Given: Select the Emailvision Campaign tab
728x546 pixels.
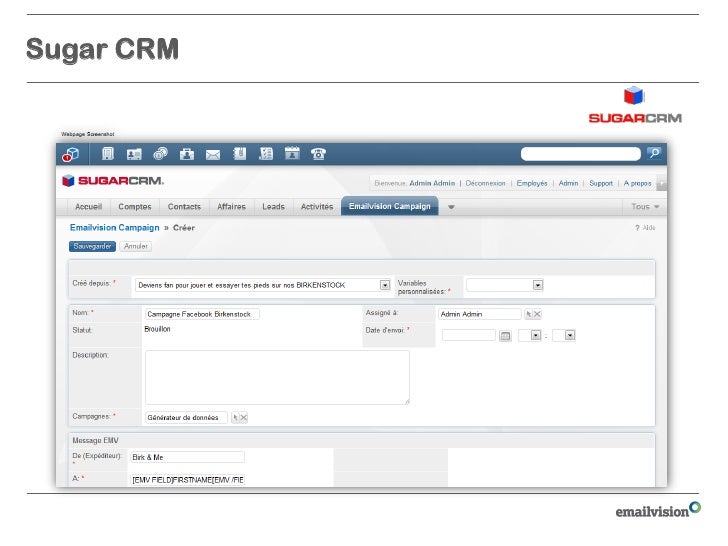Looking at the screenshot, I should [390, 206].
